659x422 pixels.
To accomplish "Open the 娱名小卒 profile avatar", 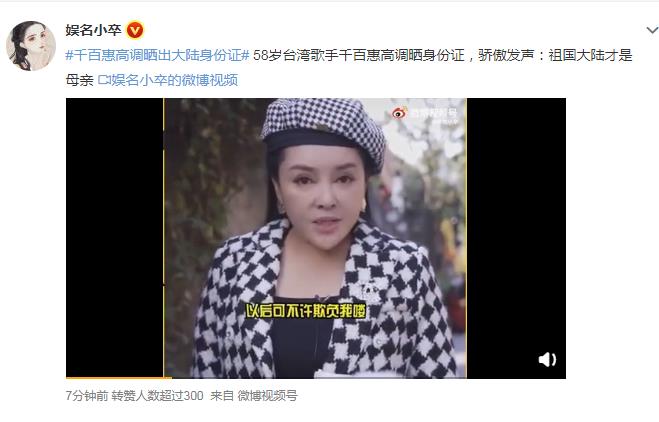I will 31,46.
